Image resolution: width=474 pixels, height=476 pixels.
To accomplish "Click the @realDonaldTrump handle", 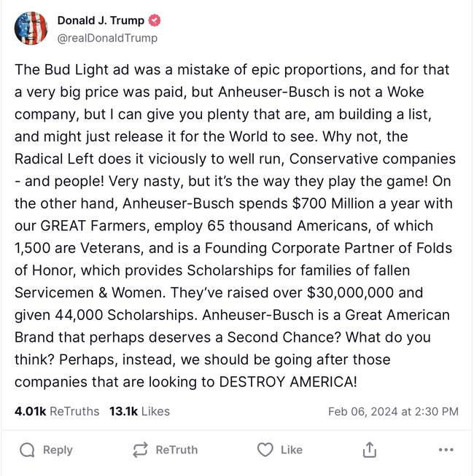I will coord(107,38).
